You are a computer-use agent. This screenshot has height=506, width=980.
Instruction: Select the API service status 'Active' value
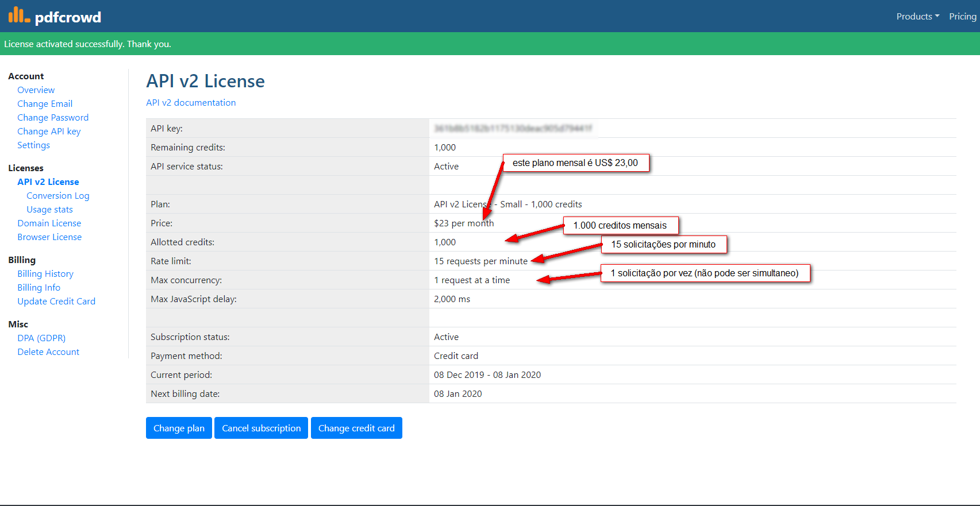[x=446, y=167]
